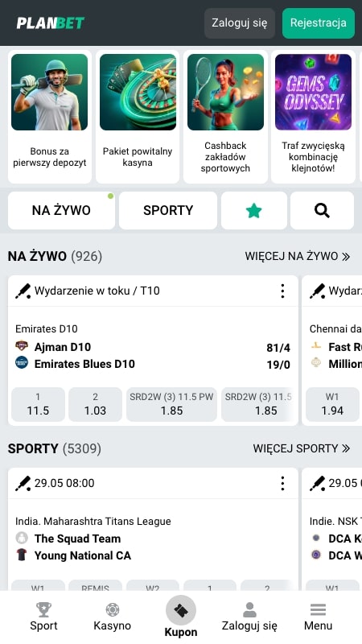
Task: Open favorites with the green star icon
Action: [x=254, y=211]
